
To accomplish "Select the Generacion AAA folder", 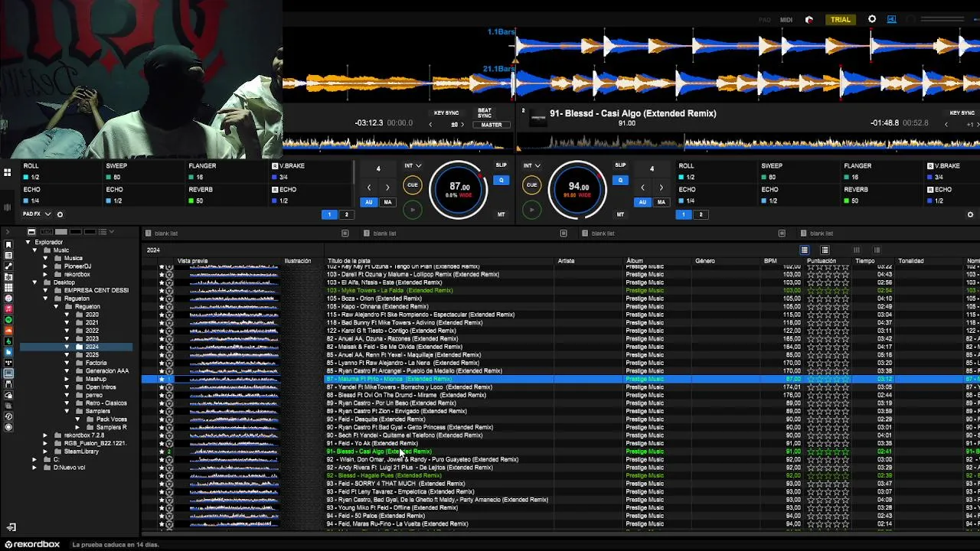I will point(107,371).
